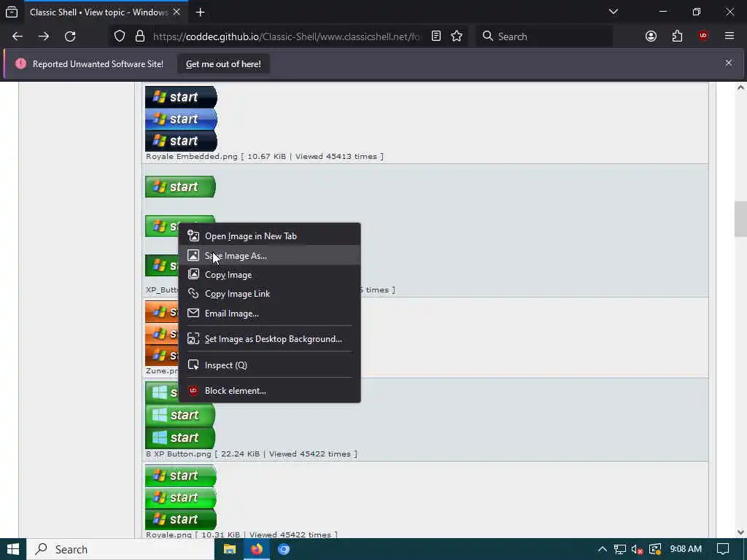Click the muted volume tray icon
Image resolution: width=747 pixels, height=560 pixels.
pos(638,550)
